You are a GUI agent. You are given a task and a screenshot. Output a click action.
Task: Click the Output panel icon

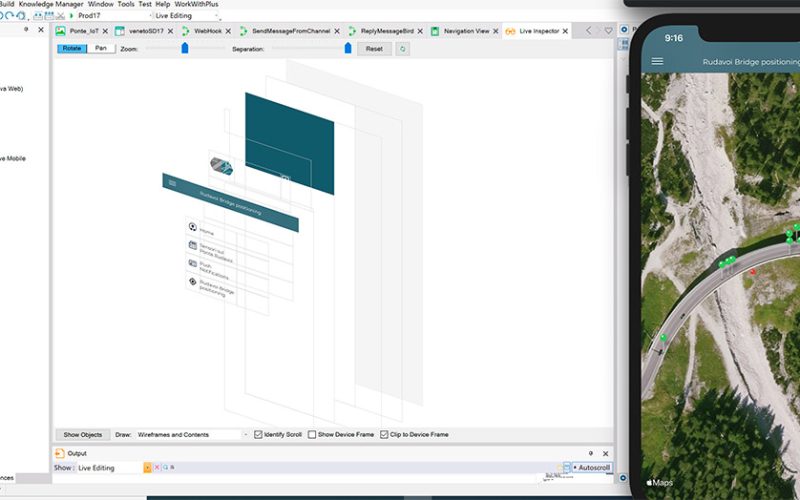click(60, 453)
